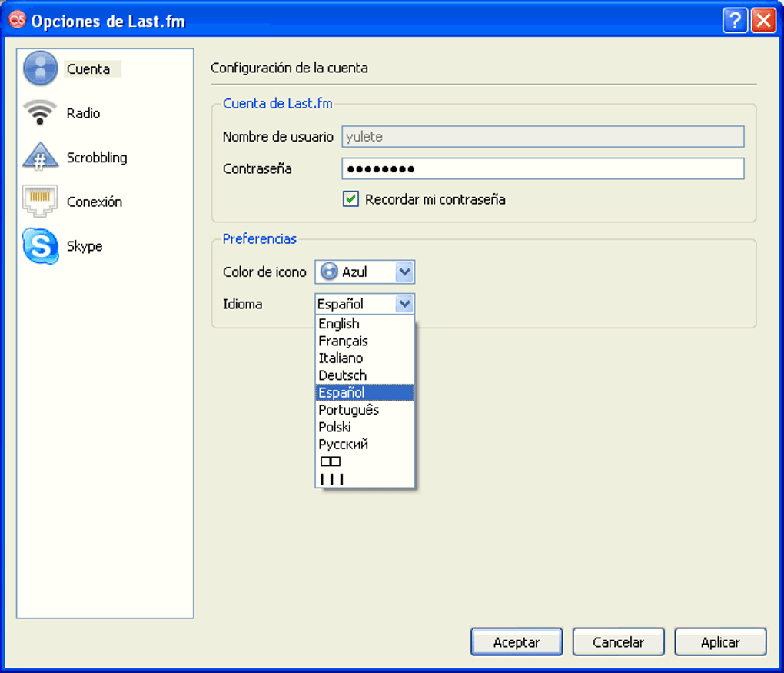Choose Polski from language list
This screenshot has height=673, width=784.
click(x=364, y=427)
